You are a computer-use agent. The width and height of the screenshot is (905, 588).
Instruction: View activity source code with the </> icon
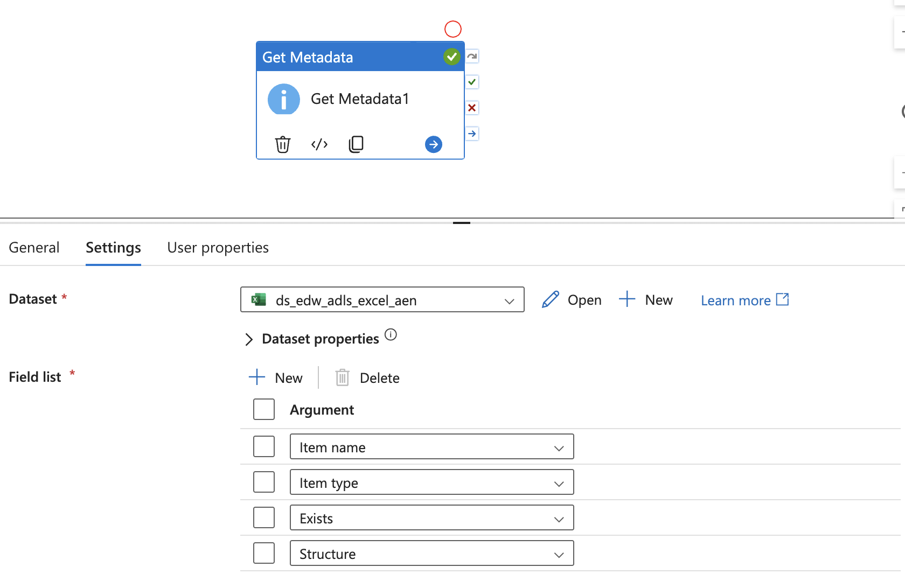tap(319, 144)
